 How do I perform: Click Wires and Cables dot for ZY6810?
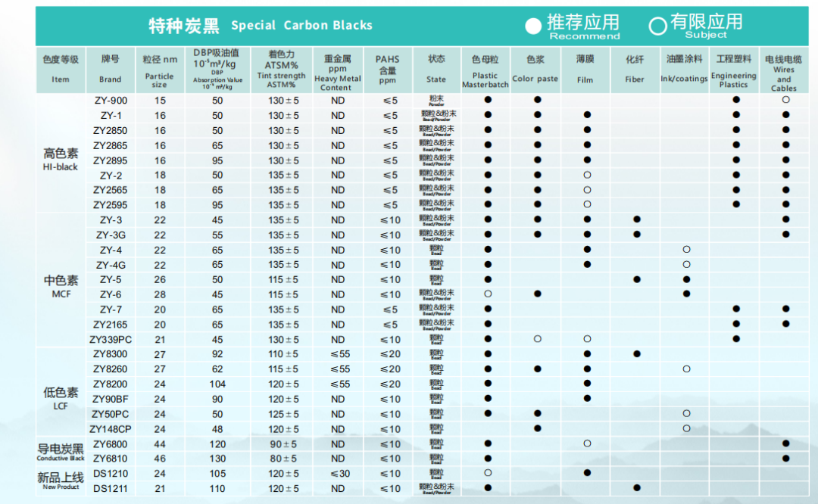785,459
